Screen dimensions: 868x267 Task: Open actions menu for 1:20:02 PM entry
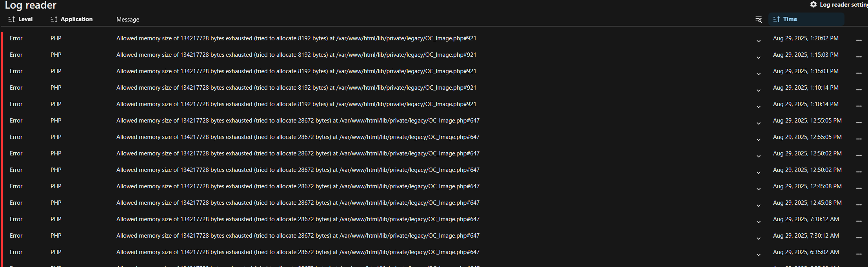coord(859,40)
